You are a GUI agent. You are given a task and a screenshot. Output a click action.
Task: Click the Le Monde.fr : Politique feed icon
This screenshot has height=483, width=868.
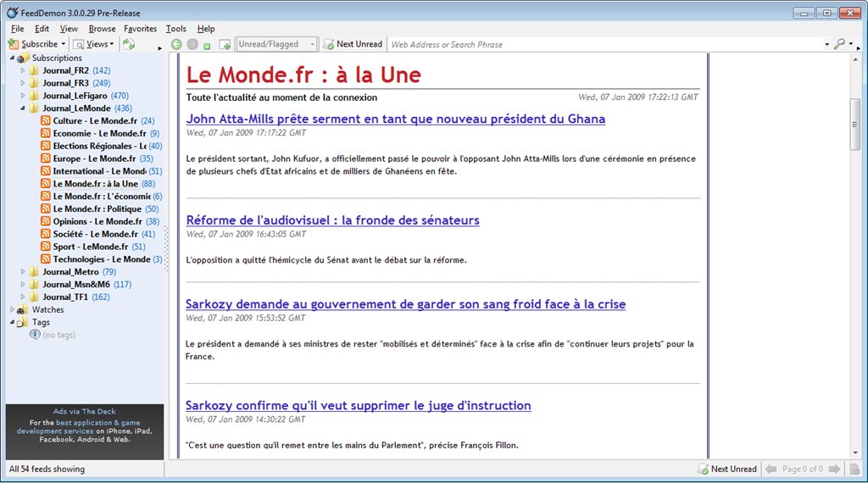coord(46,208)
